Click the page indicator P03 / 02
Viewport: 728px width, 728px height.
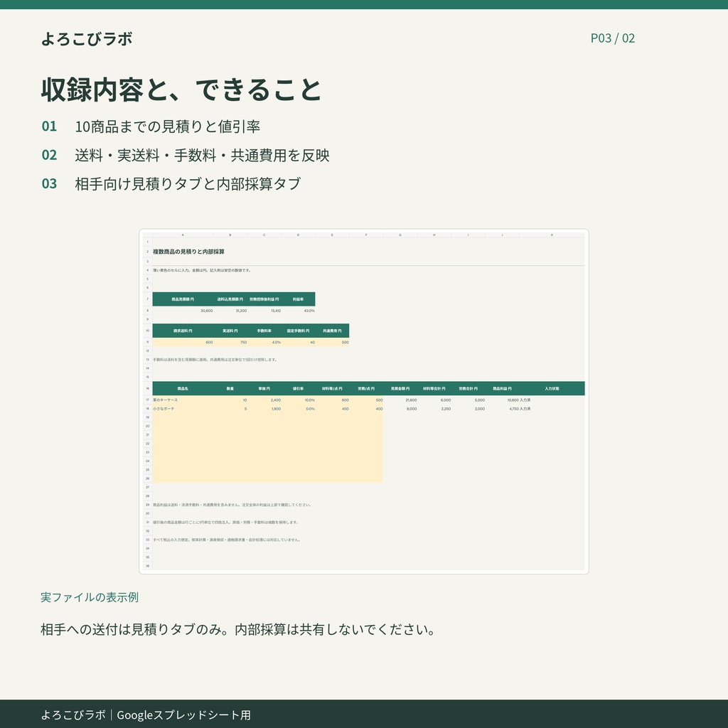click(x=612, y=38)
